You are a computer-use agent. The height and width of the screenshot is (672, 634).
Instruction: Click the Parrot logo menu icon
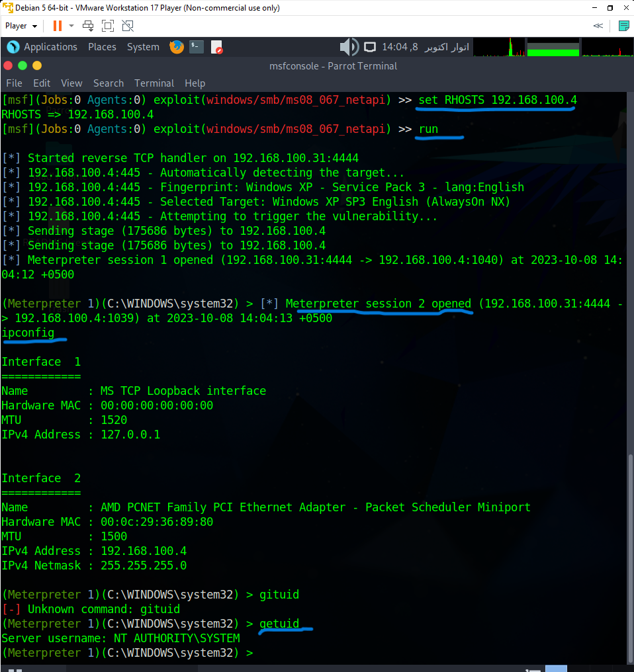click(x=13, y=47)
